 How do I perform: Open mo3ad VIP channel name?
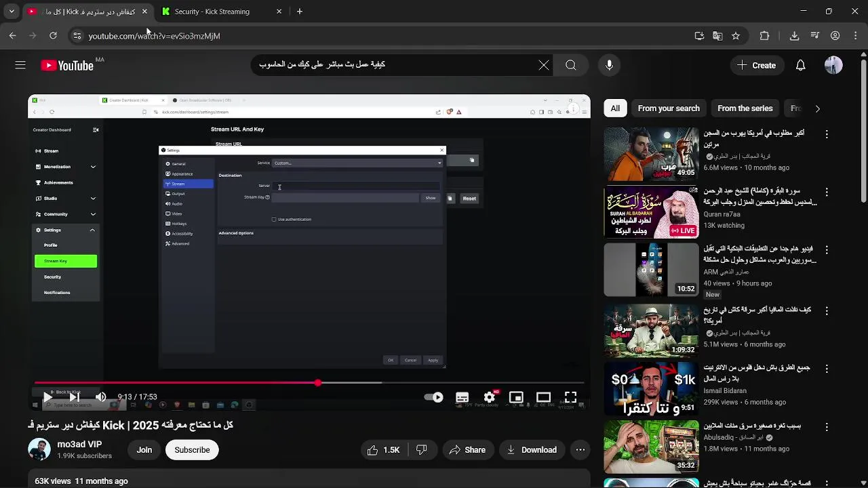pos(79,445)
